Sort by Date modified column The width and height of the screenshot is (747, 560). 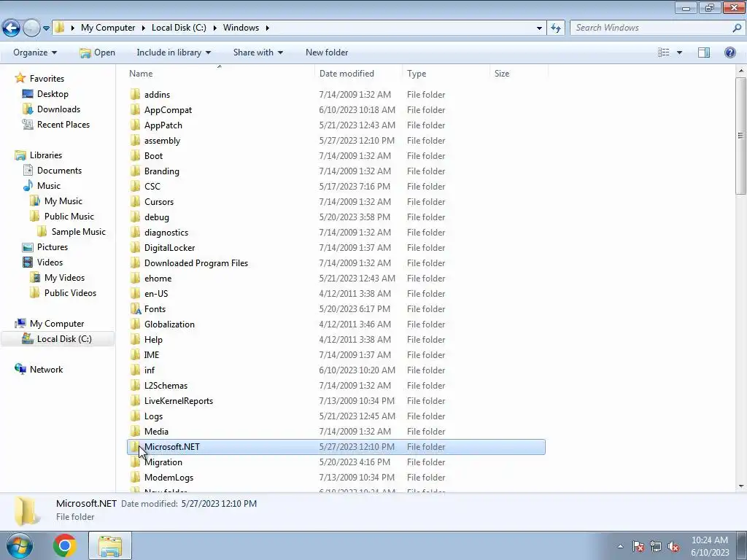(x=347, y=74)
